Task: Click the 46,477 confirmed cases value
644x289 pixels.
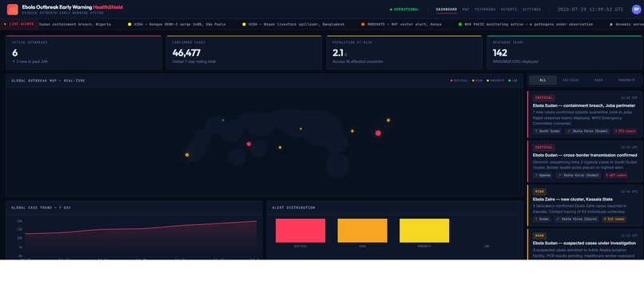Action: (x=186, y=53)
